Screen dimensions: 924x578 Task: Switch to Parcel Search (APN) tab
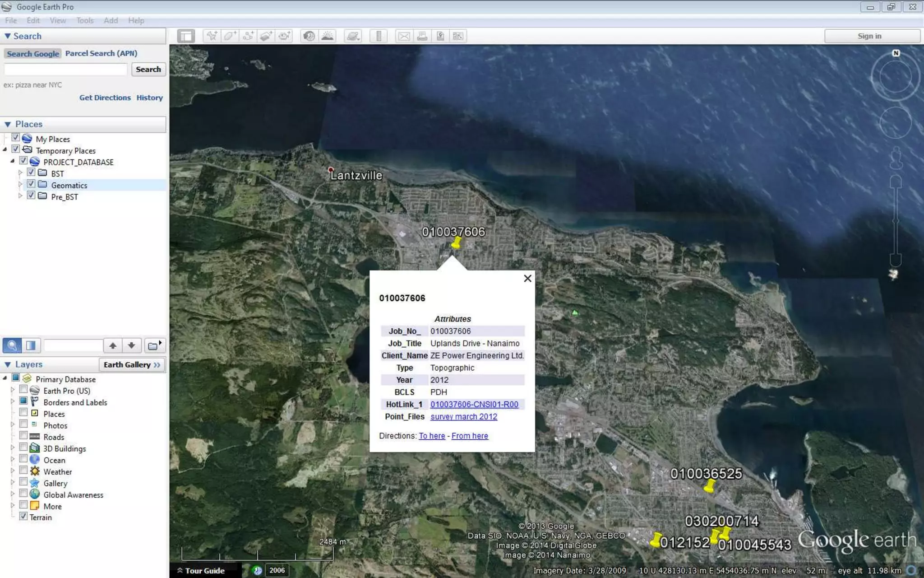[101, 53]
